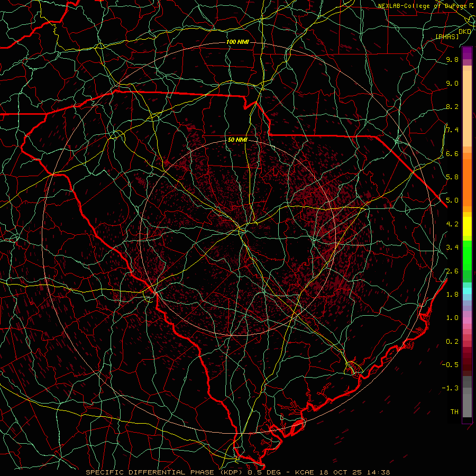Click the 9.8 value on the color scale
The image size is (476, 476).
452,59
